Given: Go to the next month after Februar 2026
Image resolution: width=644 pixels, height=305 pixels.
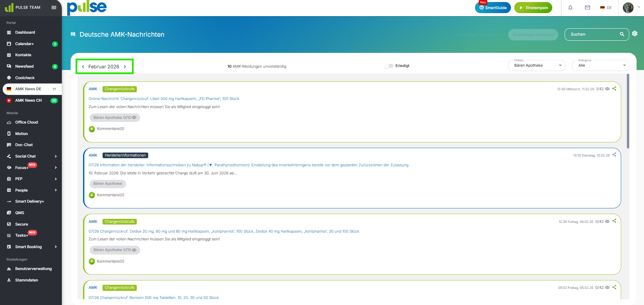Looking at the screenshot, I should 125,67.
